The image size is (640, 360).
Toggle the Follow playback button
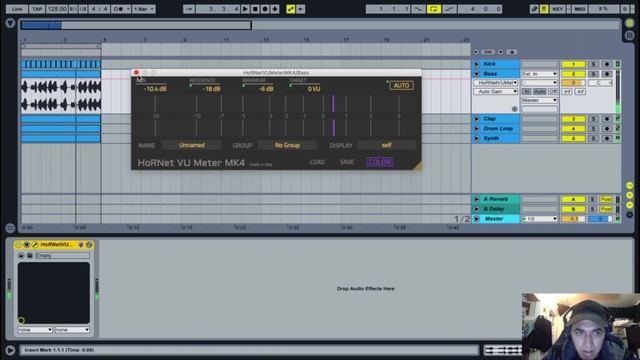pyautogui.click(x=189, y=9)
